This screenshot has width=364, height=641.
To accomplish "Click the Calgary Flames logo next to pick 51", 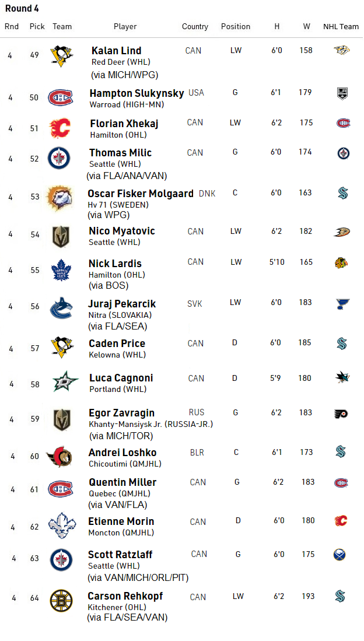I will pyautogui.click(x=61, y=127).
